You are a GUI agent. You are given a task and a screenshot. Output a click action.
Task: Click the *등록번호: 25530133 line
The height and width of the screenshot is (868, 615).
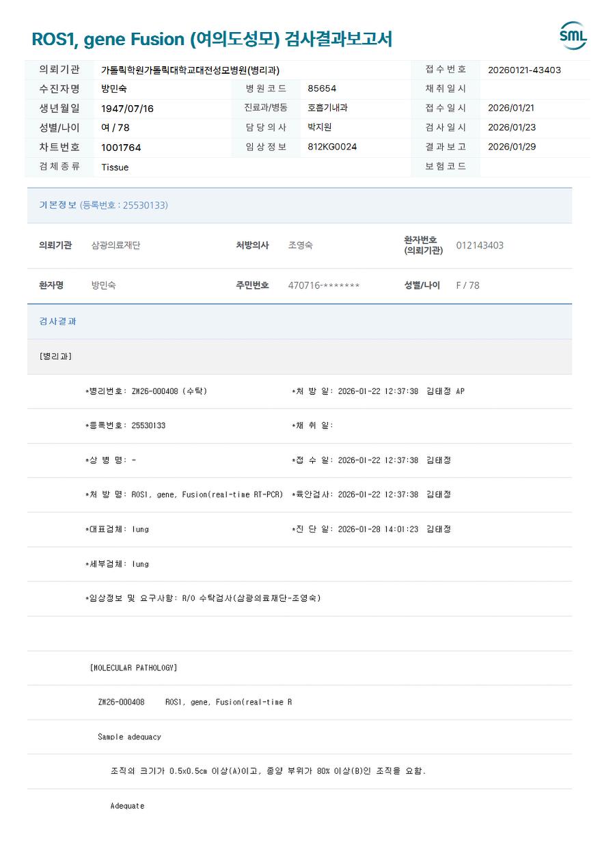click(x=125, y=425)
